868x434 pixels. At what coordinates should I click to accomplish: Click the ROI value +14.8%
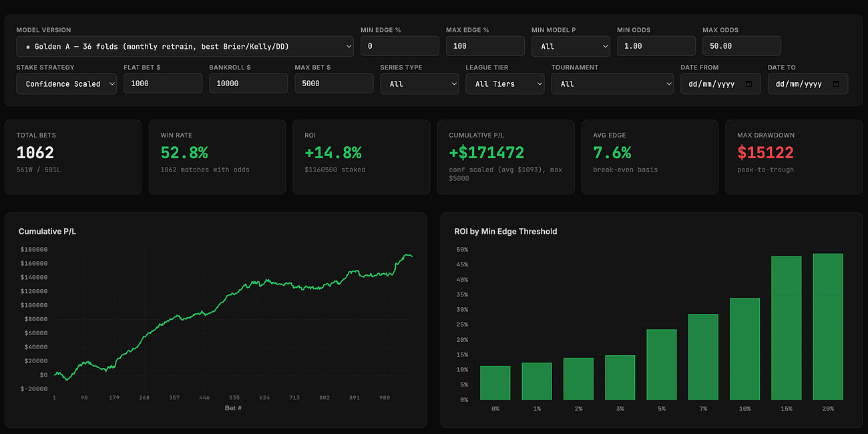[334, 153]
